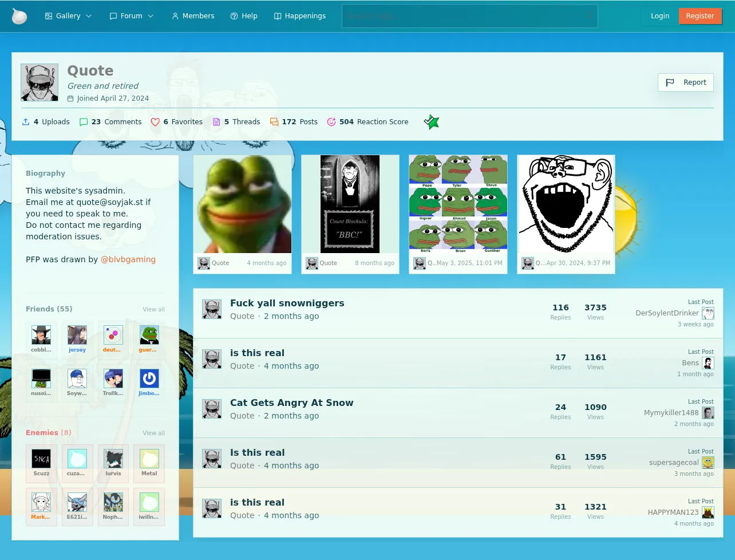View the 23 Comments stat
The height and width of the screenshot is (560, 735).
(110, 122)
